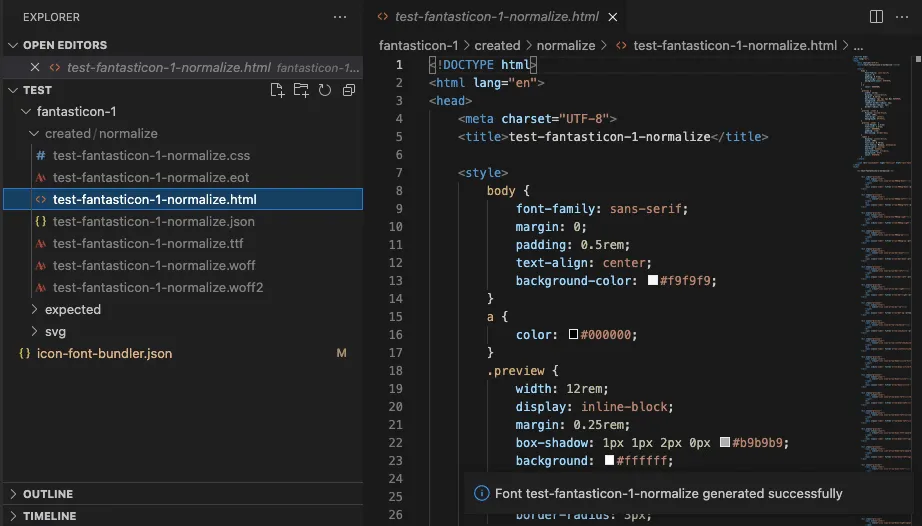The height and width of the screenshot is (526, 922).
Task: Click the .preview selector on line 18
Action: pyautogui.click(x=516, y=371)
